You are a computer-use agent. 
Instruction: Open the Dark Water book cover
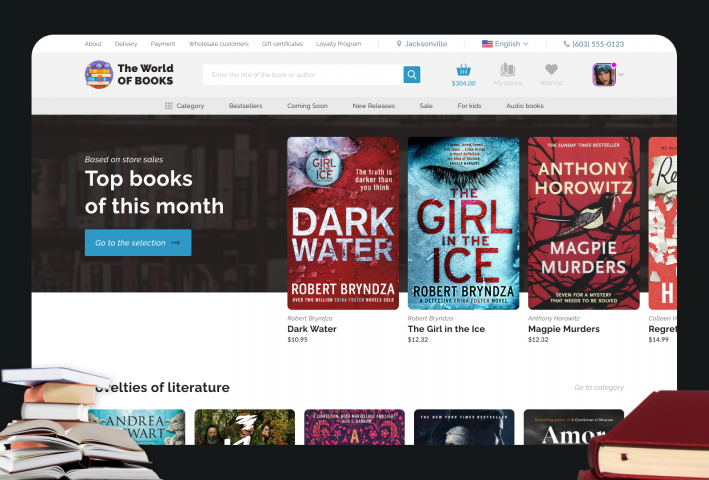coord(343,223)
